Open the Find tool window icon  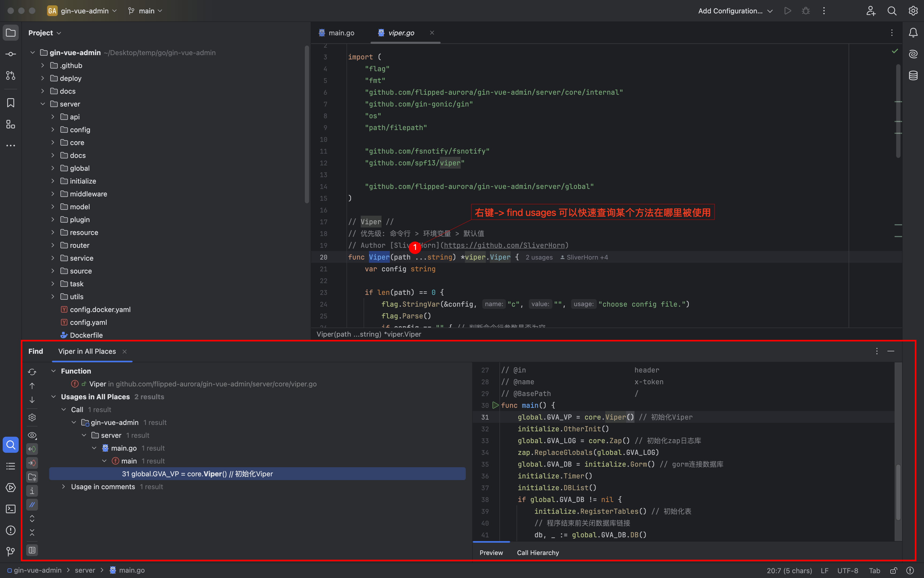[11, 444]
